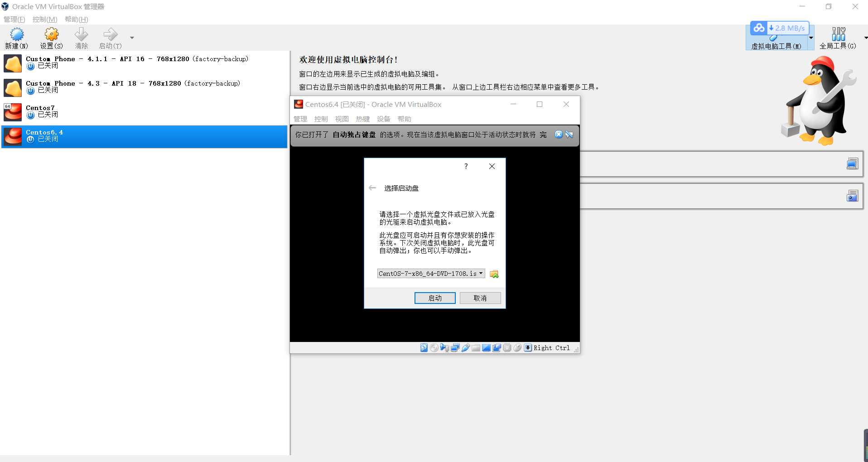868x462 pixels.
Task: Click the VirtualBox logo in manager title bar
Action: click(x=5, y=6)
